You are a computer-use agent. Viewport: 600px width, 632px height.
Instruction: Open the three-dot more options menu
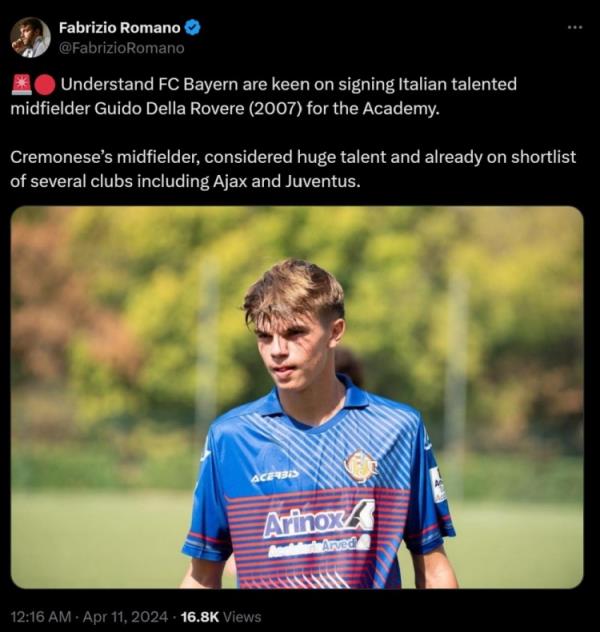[x=574, y=27]
